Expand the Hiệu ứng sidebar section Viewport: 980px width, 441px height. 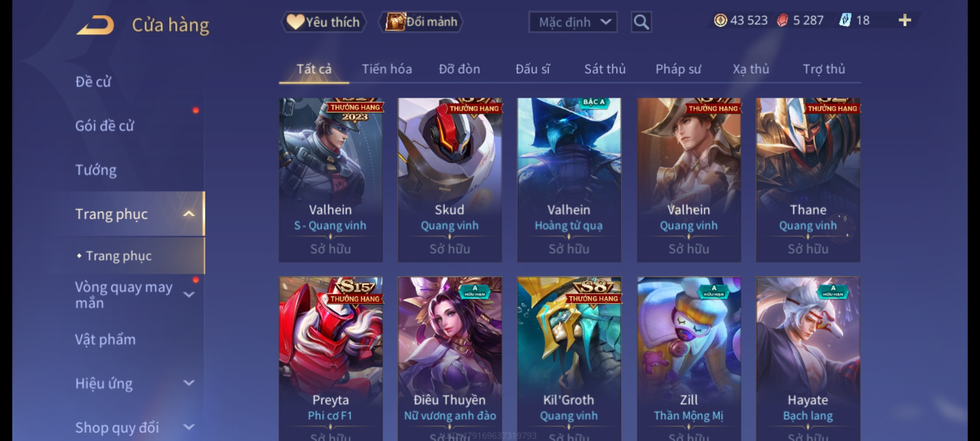coord(189,383)
